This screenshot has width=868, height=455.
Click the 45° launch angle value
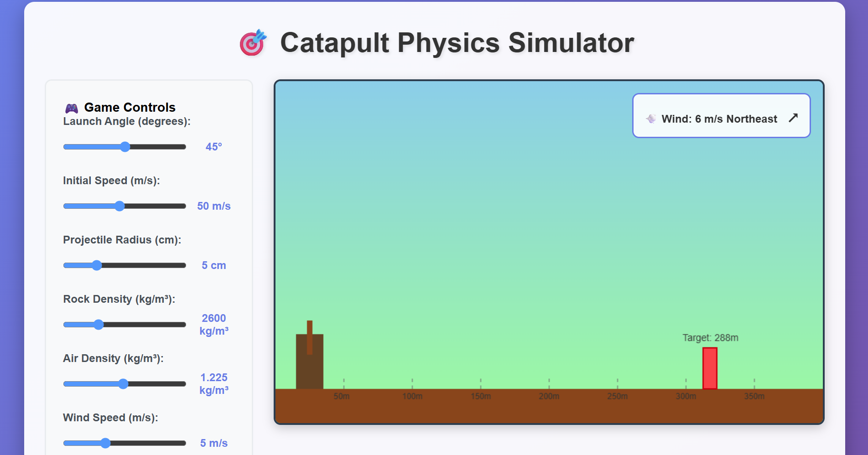point(213,147)
